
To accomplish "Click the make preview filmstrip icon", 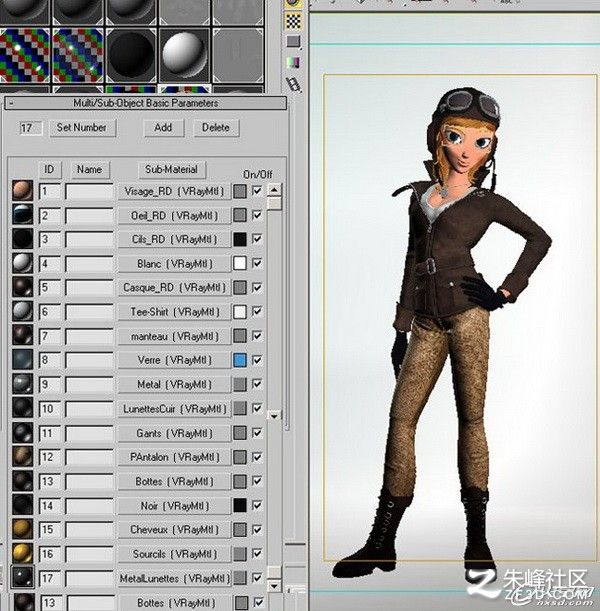I will tap(293, 84).
